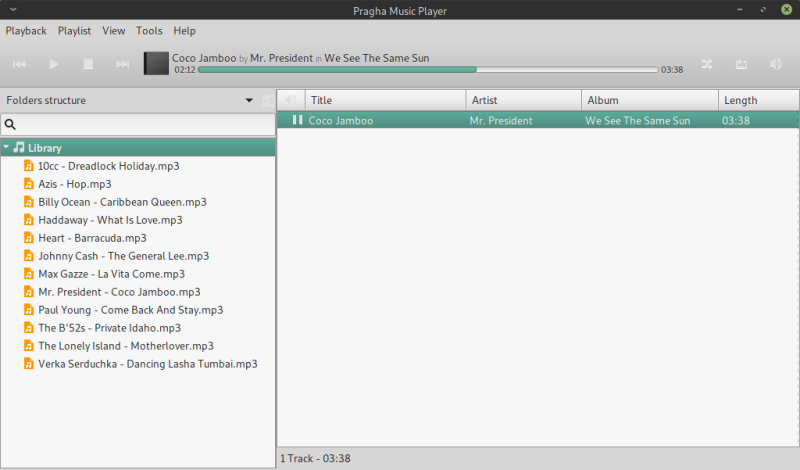Image resolution: width=800 pixels, height=470 pixels.
Task: Select Max Gazze - La Vita Come.mp3
Action: coord(112,274)
